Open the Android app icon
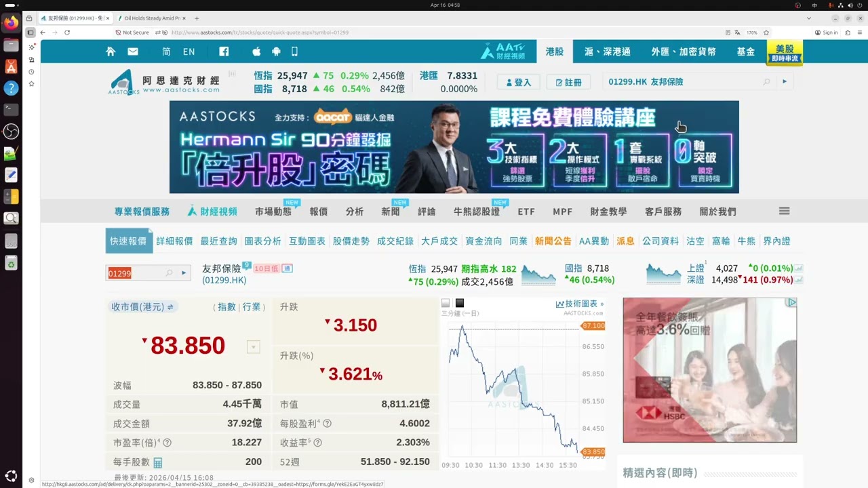Viewport: 868px width, 488px height. (x=276, y=52)
